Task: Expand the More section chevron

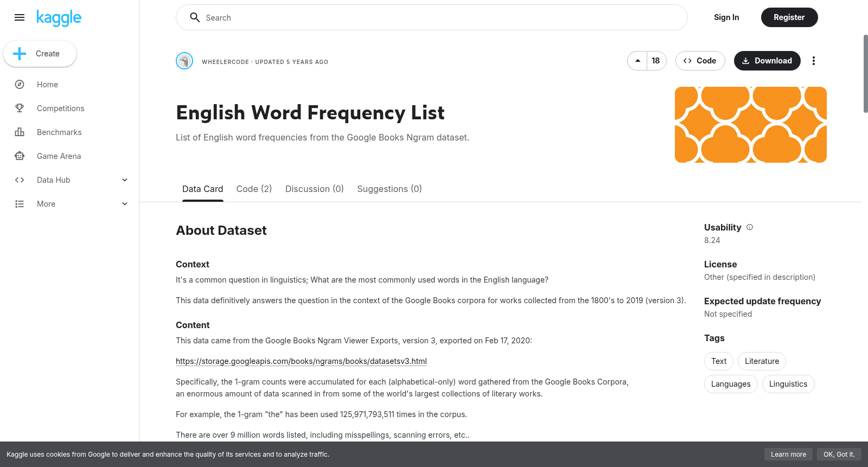Action: [x=125, y=204]
